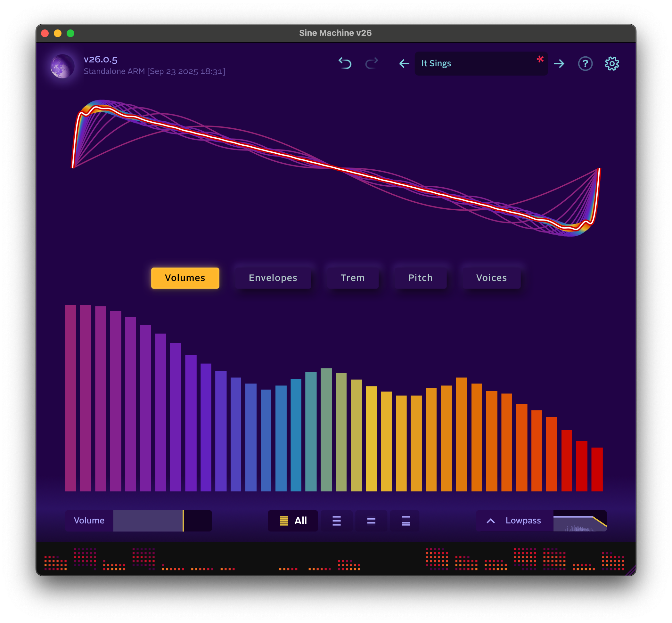Open settings with the gear icon
This screenshot has width=672, height=623.
[611, 63]
